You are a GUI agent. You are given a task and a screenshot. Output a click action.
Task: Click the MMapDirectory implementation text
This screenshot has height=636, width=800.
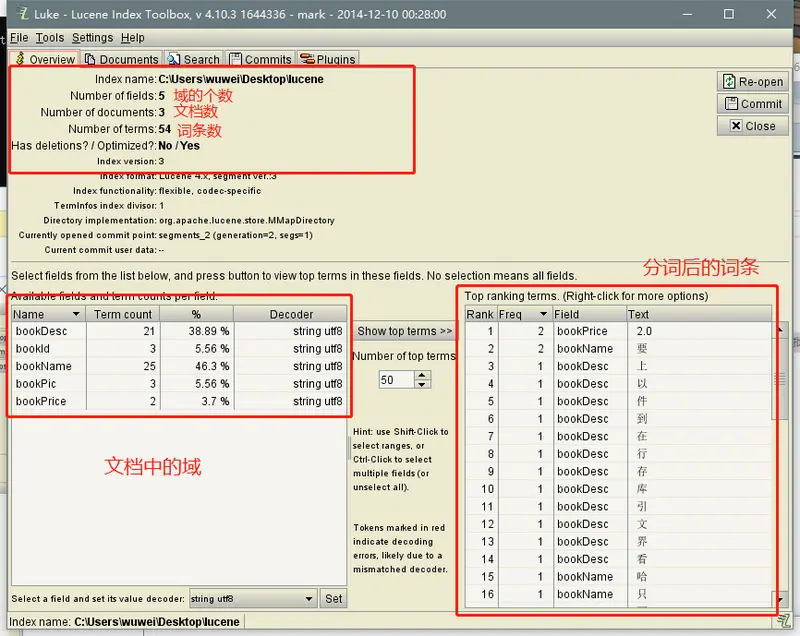(x=246, y=220)
